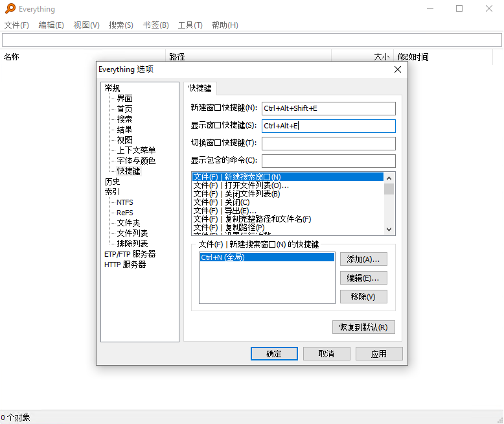Image resolution: width=504 pixels, height=424 pixels.
Task: Open the 工具(T) menu
Action: pyautogui.click(x=190, y=25)
